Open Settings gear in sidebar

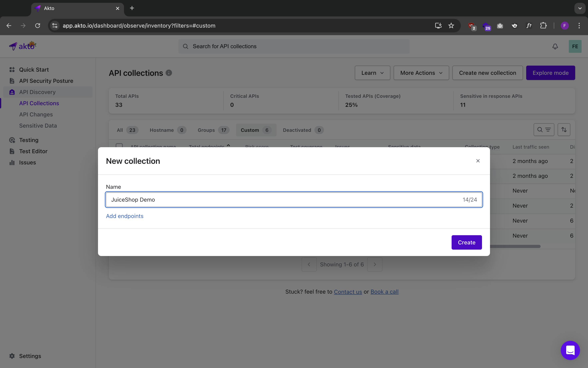pos(12,356)
